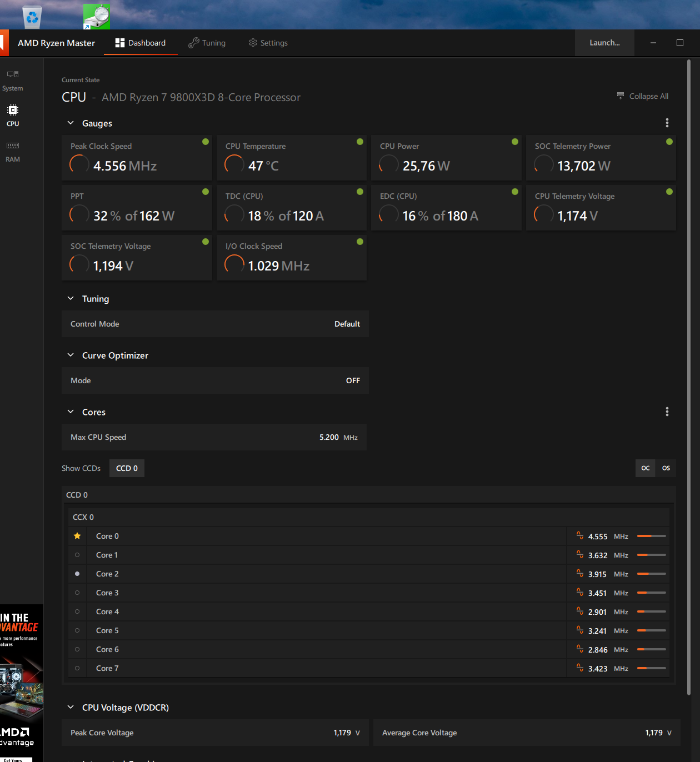The height and width of the screenshot is (762, 700).
Task: Click the Control Mode row
Action: click(215, 324)
